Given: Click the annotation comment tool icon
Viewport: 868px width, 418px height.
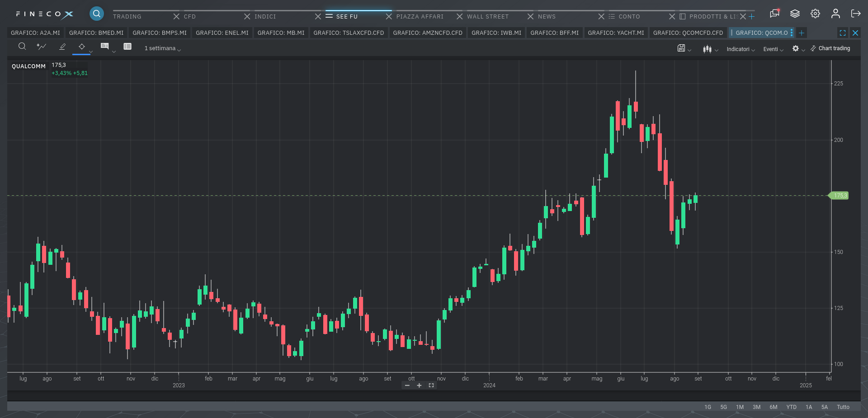Looking at the screenshot, I should tap(104, 46).
